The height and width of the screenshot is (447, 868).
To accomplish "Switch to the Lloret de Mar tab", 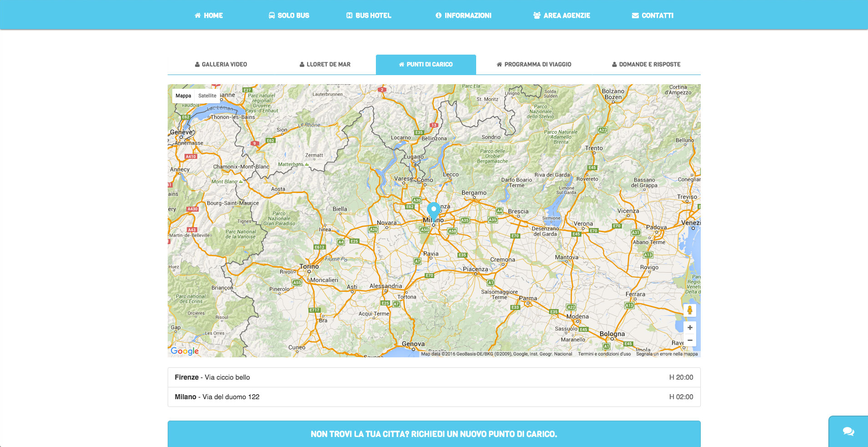I will (x=325, y=65).
